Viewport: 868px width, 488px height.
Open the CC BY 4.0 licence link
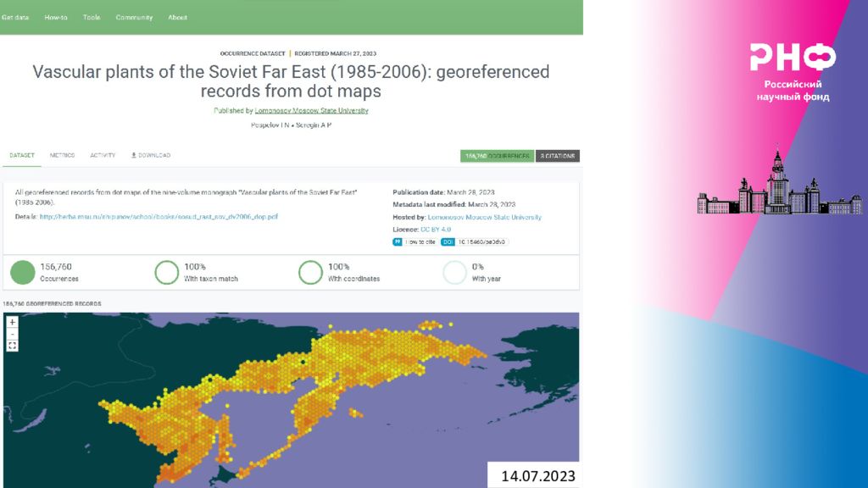pyautogui.click(x=436, y=230)
